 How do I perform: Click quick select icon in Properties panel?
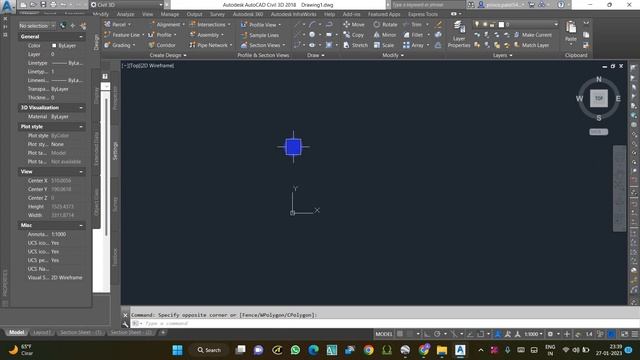coord(83,26)
